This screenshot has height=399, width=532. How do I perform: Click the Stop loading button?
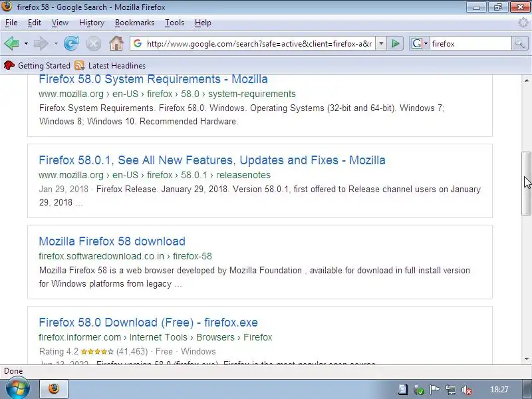pyautogui.click(x=94, y=44)
